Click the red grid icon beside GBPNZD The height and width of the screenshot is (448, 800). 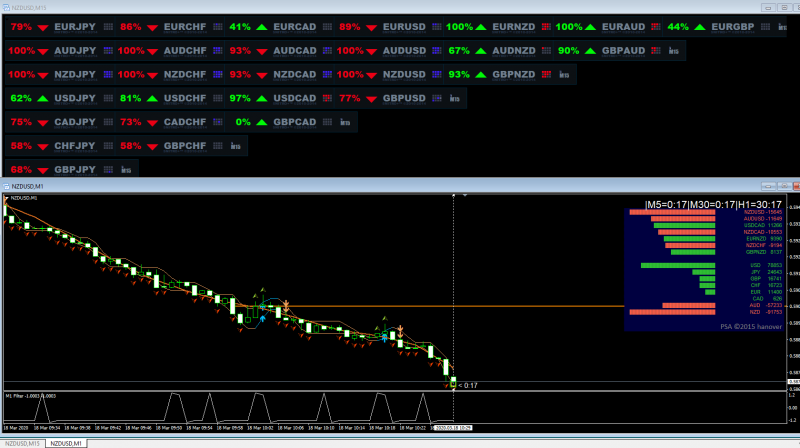coord(546,74)
